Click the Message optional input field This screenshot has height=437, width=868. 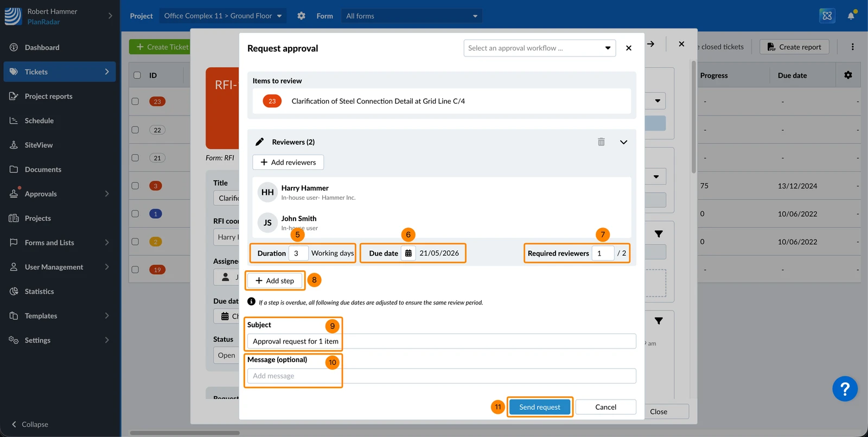coord(442,376)
